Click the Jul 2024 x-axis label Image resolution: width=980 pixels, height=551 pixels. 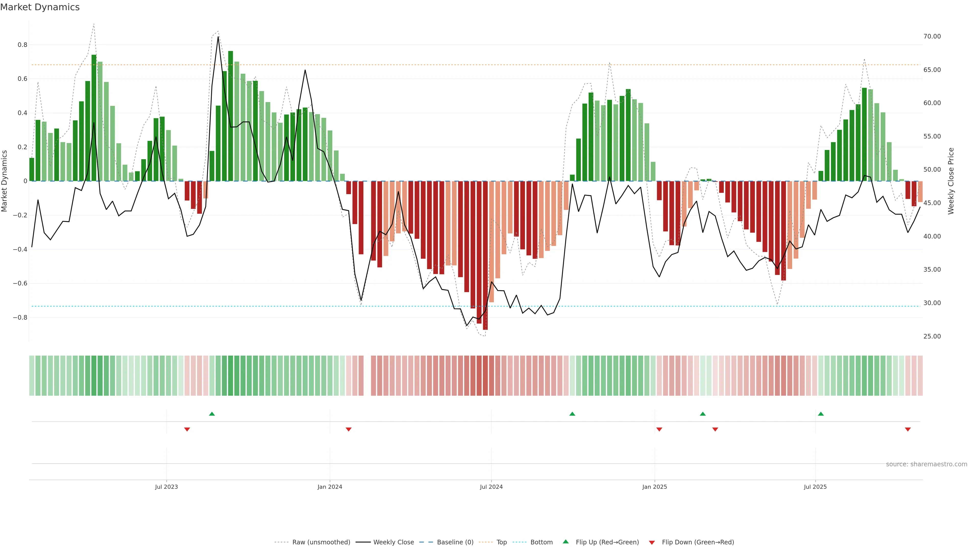491,487
